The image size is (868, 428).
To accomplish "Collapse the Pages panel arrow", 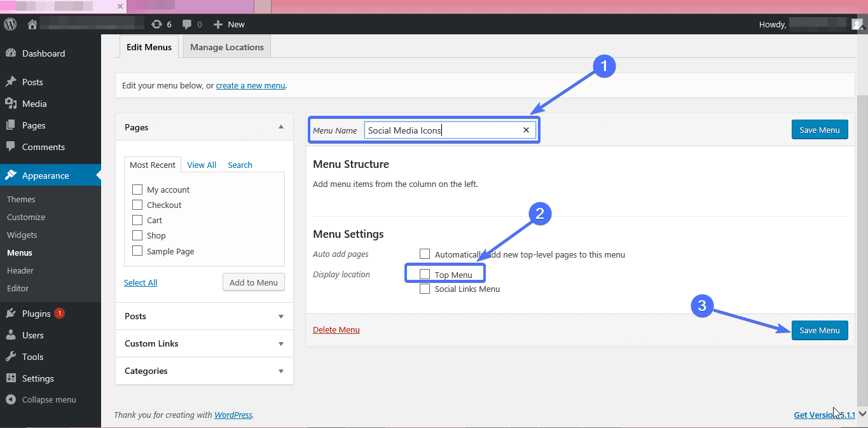I will 281,127.
